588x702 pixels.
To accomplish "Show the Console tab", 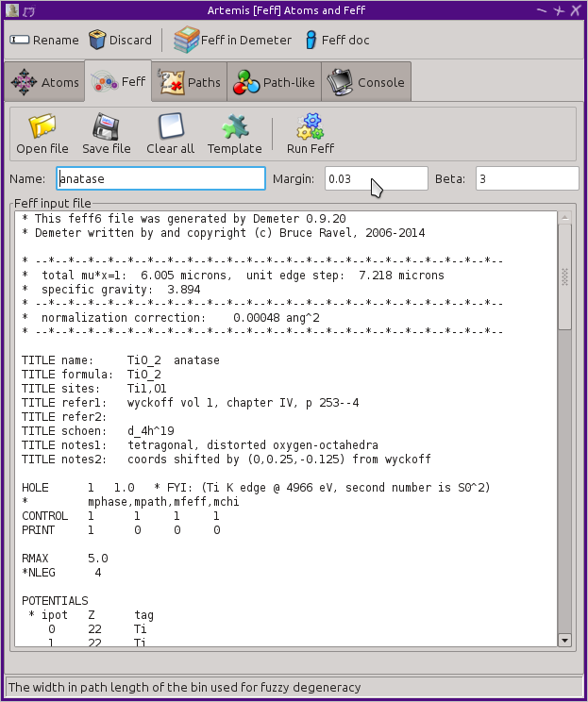I will (366, 82).
